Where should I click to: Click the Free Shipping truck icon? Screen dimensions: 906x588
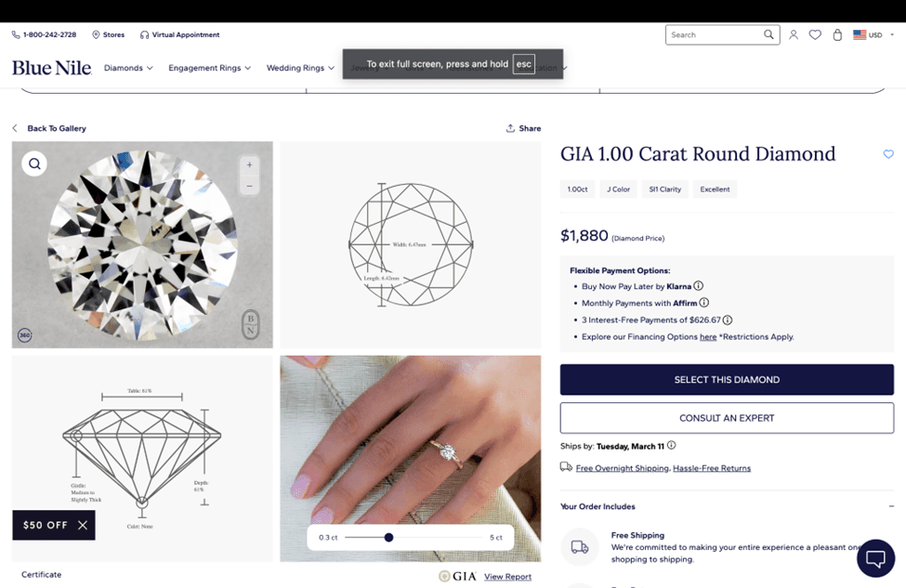(580, 546)
